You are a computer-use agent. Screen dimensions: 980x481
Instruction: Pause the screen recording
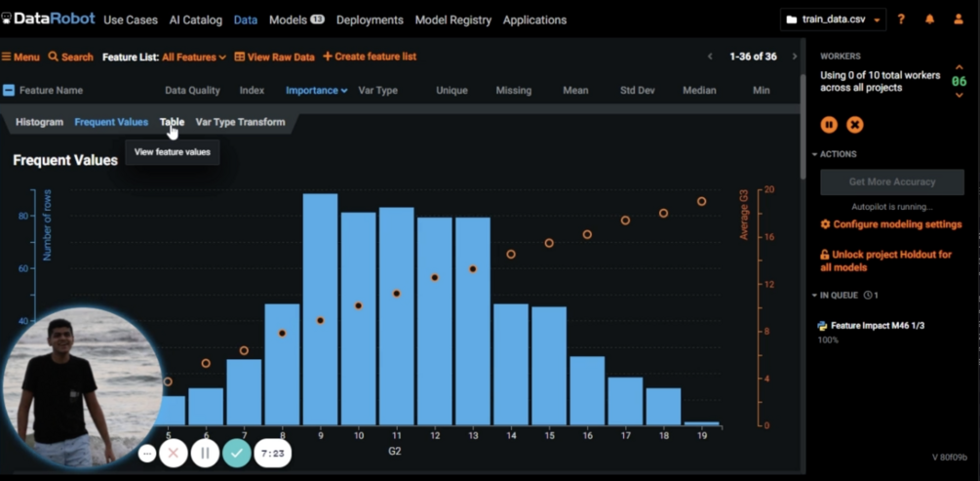tap(205, 454)
